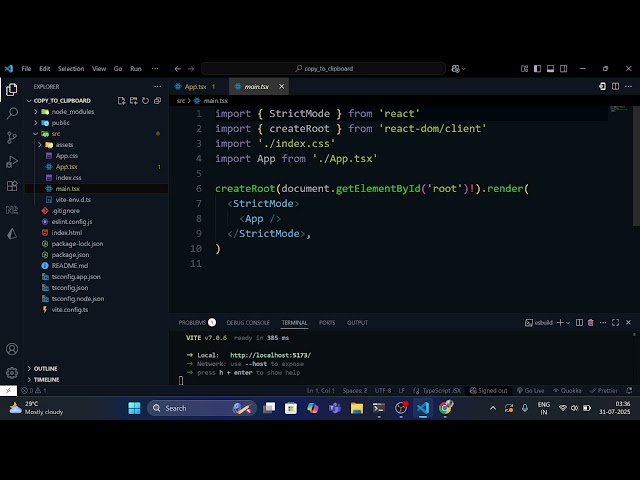The width and height of the screenshot is (640, 480).
Task: Open the Search view in activity bar
Action: pos(12,113)
